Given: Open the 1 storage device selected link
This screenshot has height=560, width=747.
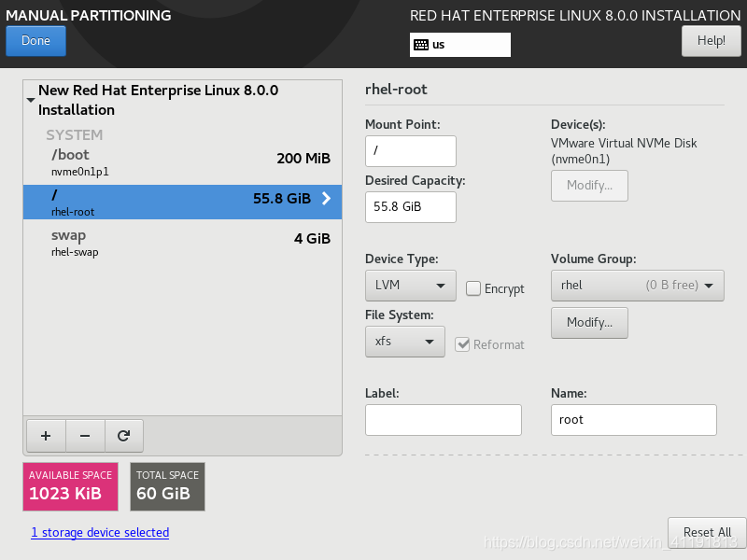Looking at the screenshot, I should point(100,532).
